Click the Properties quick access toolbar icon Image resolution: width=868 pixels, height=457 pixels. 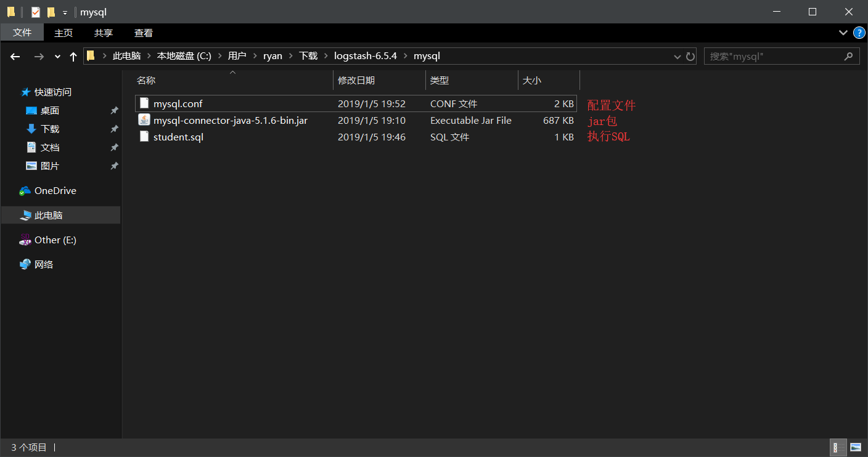pyautogui.click(x=36, y=12)
